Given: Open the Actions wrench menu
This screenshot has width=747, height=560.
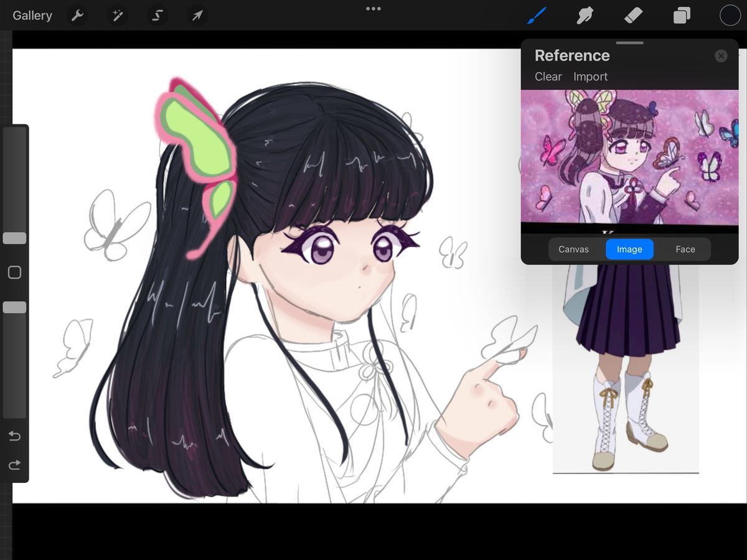Looking at the screenshot, I should tap(77, 16).
